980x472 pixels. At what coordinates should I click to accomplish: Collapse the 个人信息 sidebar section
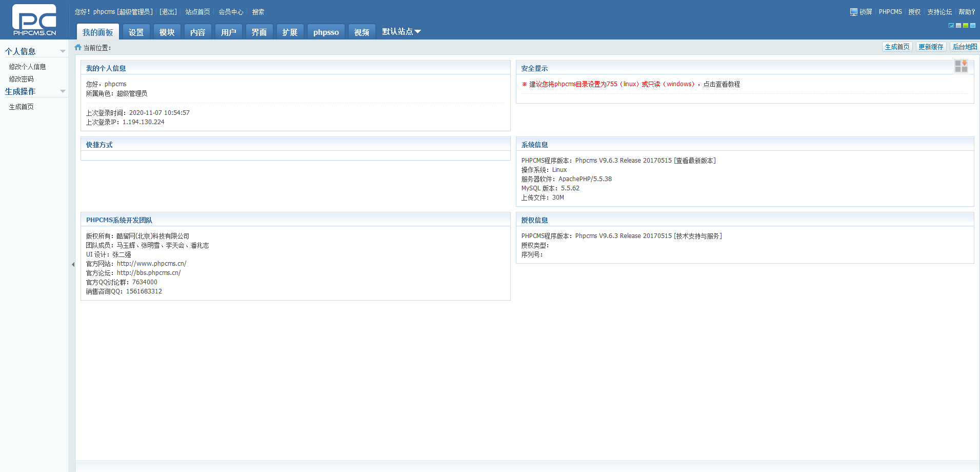[x=63, y=51]
